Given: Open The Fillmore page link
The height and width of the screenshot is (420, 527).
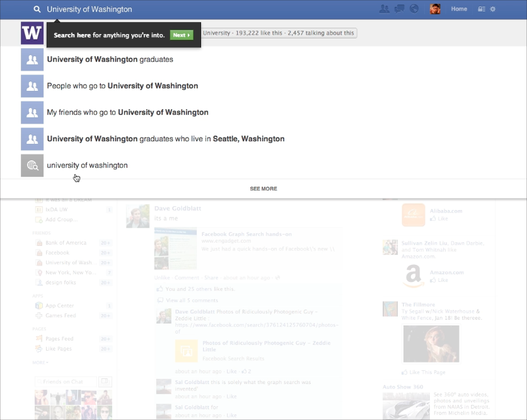Looking at the screenshot, I should (x=418, y=305).
